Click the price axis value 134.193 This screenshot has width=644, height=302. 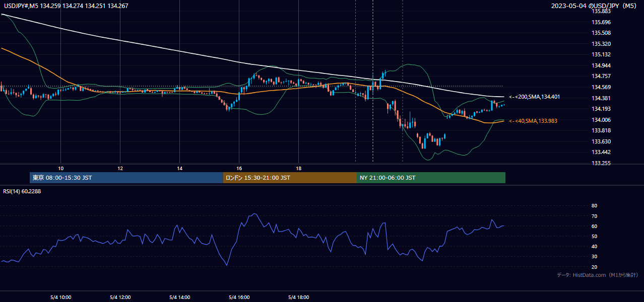tap(601, 109)
